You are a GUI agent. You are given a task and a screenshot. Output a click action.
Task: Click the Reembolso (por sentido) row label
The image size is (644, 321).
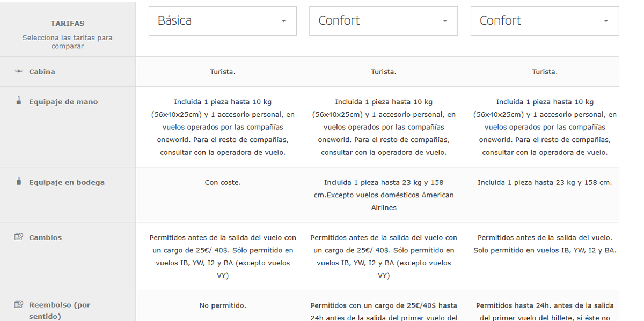pos(60,310)
